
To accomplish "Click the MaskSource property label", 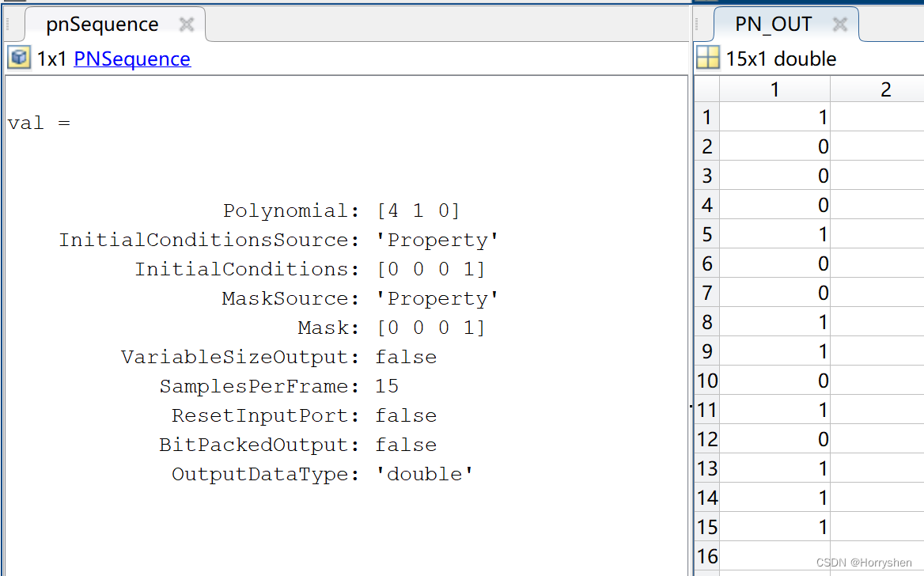I will (290, 298).
